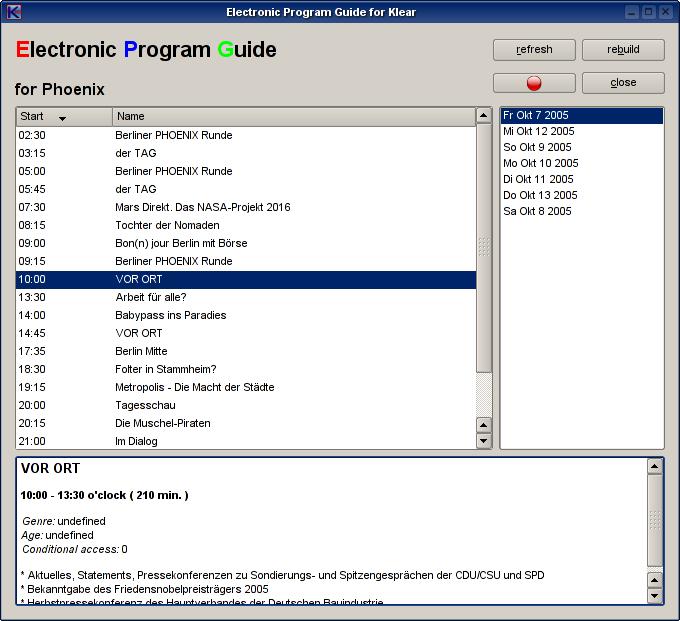The height and width of the screenshot is (621, 680).
Task: Select Bon(n) jour Berlin mit Börse
Action: tap(246, 243)
